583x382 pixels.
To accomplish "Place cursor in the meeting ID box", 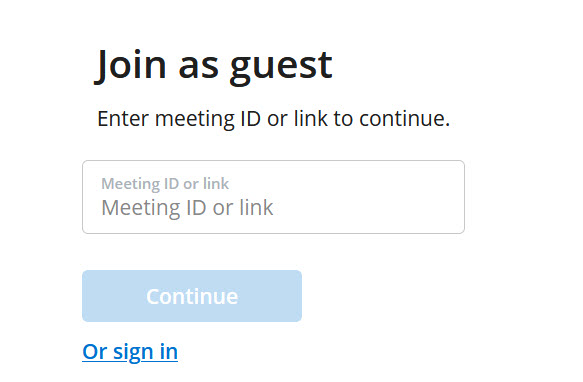I will pyautogui.click(x=273, y=197).
